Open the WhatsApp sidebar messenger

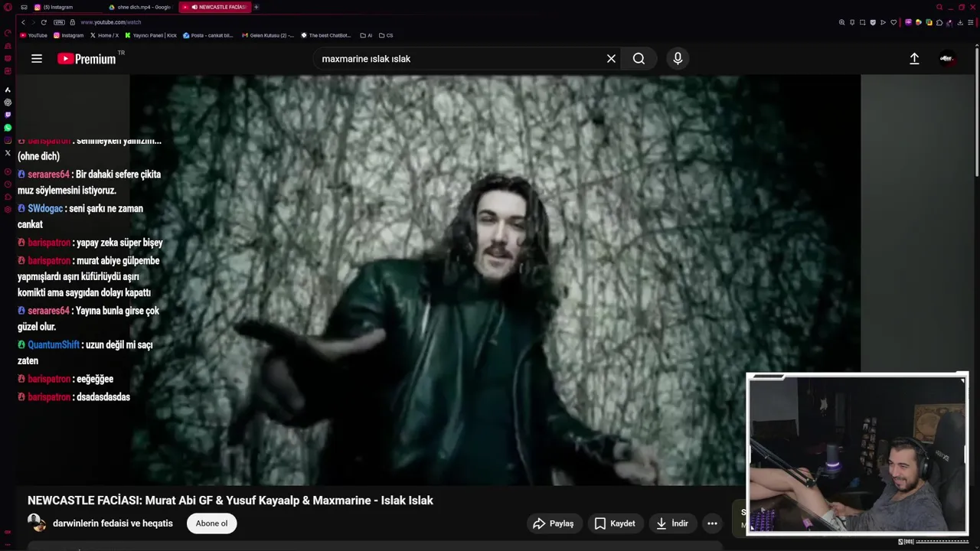[8, 128]
